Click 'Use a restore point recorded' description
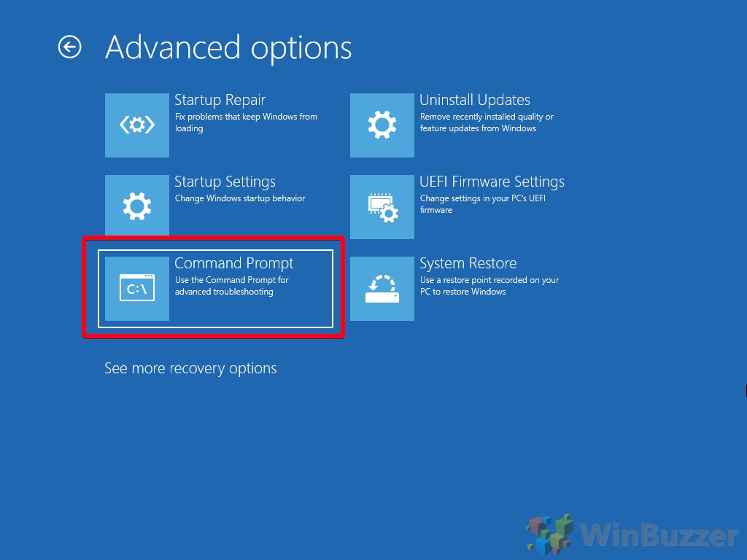This screenshot has height=560, width=747. pos(489,286)
